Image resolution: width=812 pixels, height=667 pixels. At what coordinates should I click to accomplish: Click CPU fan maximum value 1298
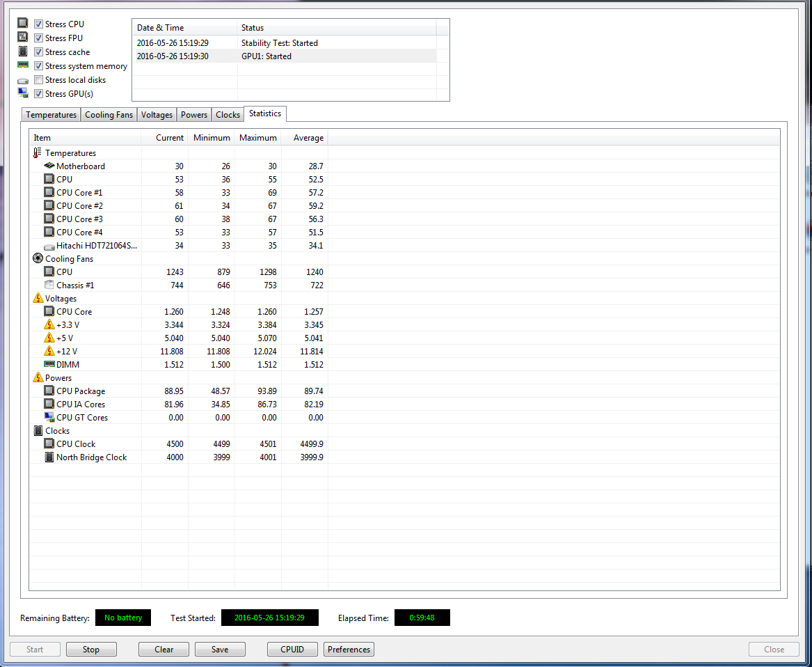[267, 272]
